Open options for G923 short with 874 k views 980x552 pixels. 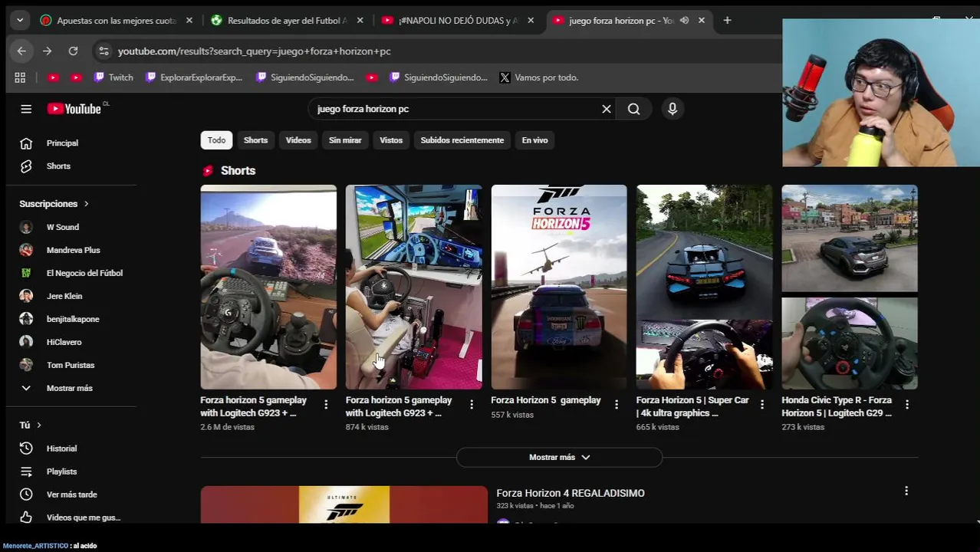[472, 404]
